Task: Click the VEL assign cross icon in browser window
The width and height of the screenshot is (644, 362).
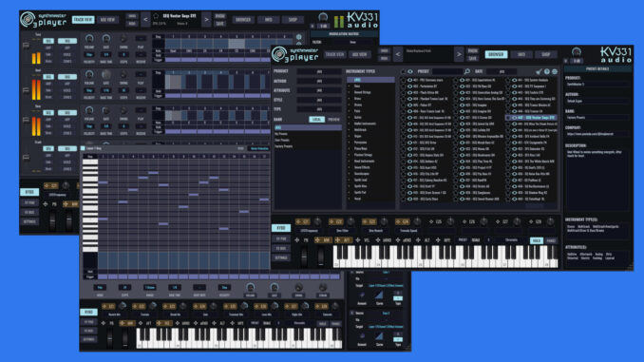Action: (358, 240)
